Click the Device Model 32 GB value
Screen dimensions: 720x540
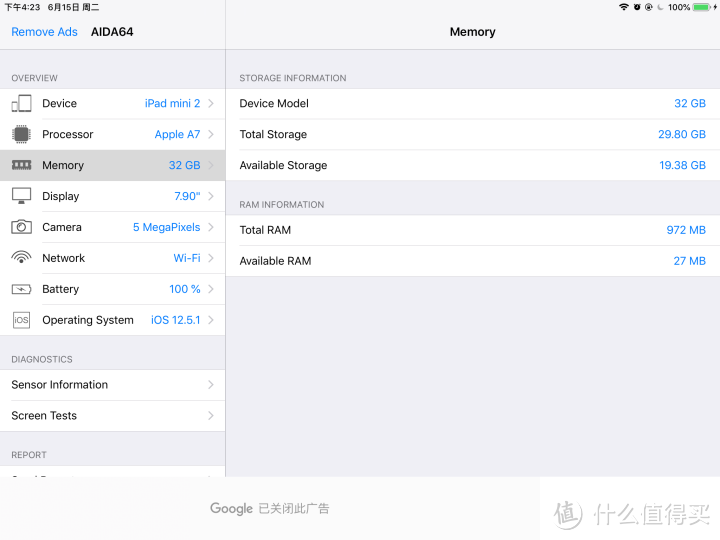click(690, 103)
